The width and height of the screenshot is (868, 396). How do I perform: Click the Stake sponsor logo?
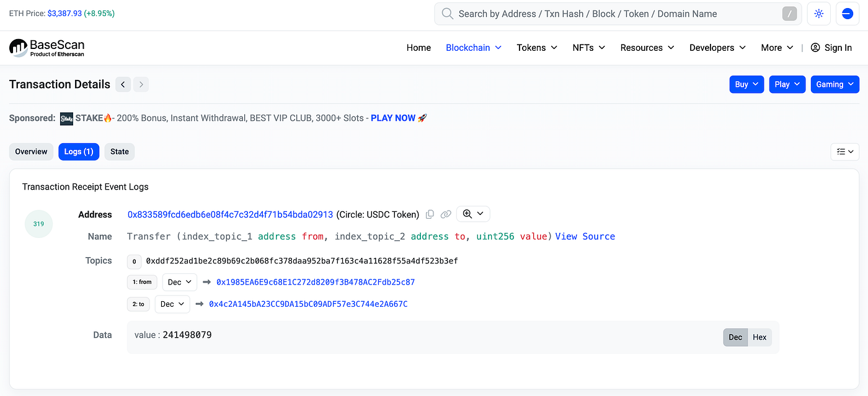pos(66,118)
